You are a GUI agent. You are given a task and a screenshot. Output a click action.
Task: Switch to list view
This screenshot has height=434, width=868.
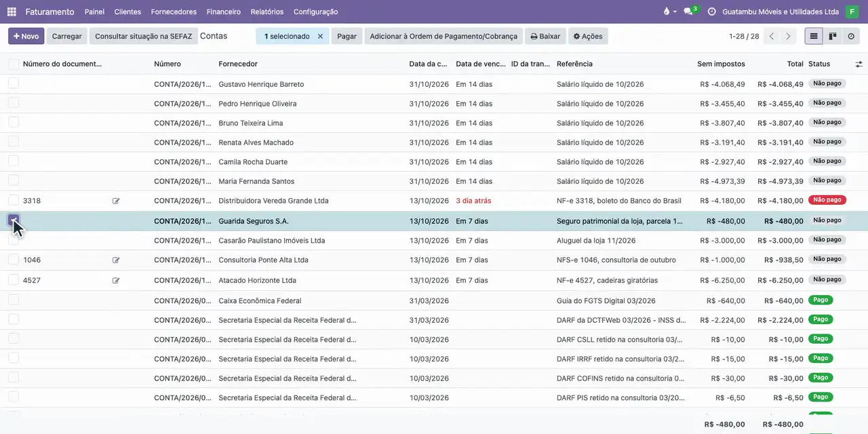(x=814, y=37)
